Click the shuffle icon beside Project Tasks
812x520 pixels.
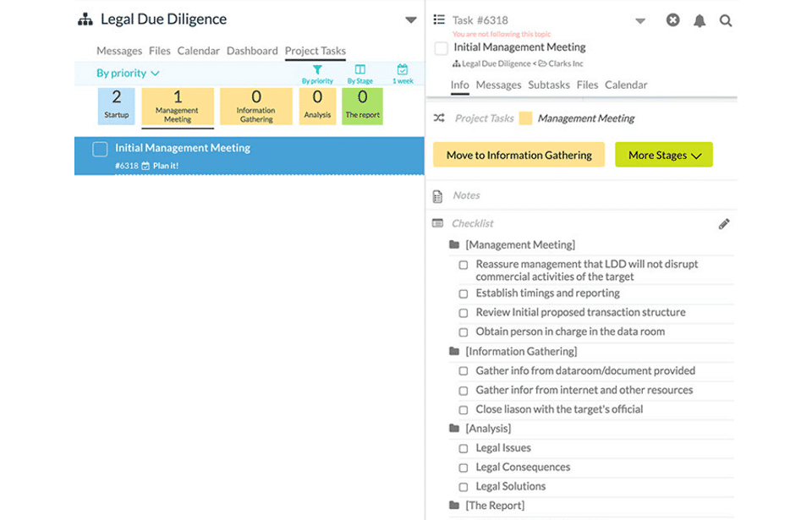pyautogui.click(x=439, y=118)
